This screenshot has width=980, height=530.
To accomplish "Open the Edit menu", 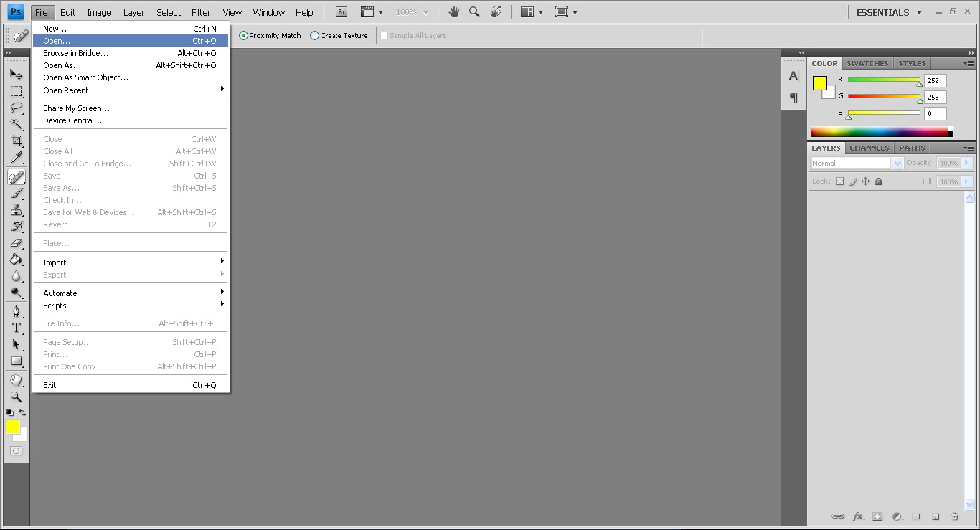I will 68,12.
